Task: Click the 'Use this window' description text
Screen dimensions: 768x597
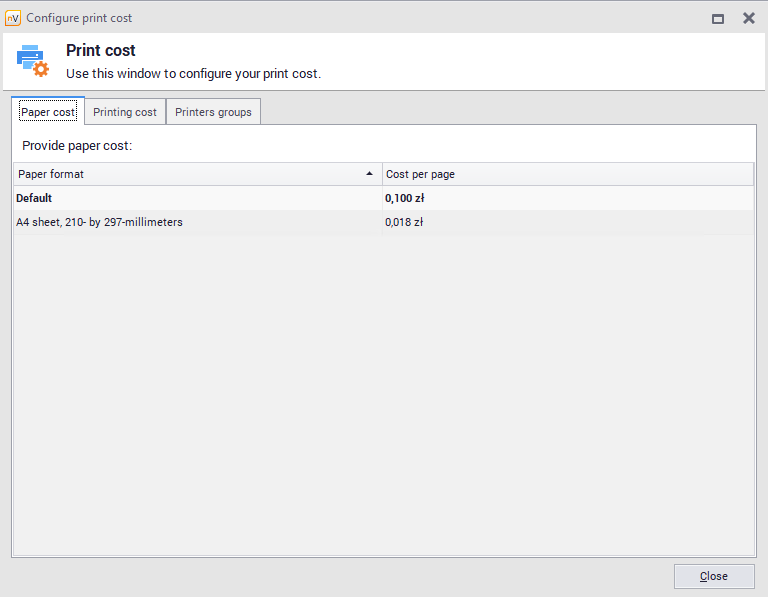Action: [x=193, y=73]
